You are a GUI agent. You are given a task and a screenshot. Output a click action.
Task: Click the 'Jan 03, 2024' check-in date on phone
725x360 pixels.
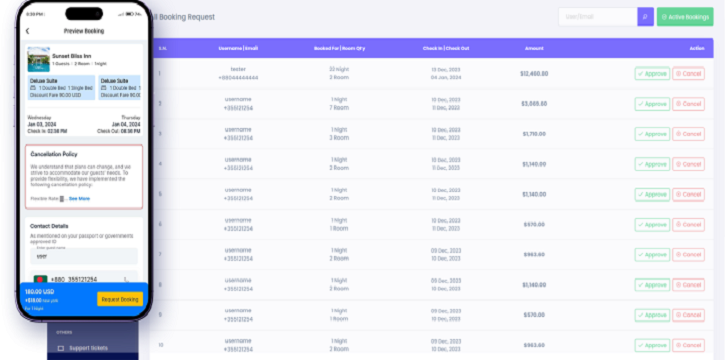(42, 124)
